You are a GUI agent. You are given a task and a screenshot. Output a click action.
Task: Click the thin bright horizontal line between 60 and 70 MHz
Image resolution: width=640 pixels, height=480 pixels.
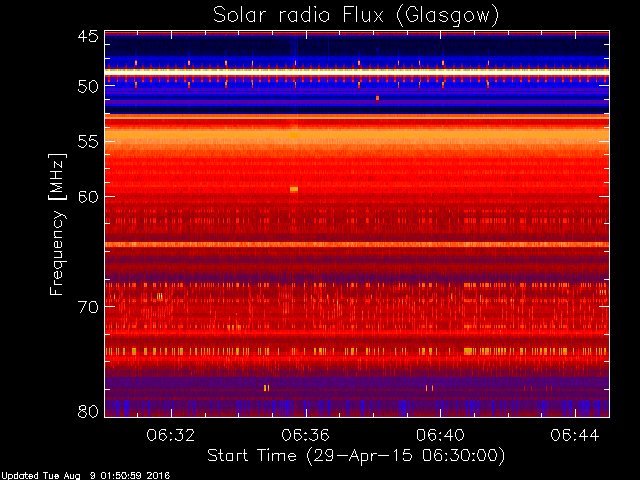(357, 244)
